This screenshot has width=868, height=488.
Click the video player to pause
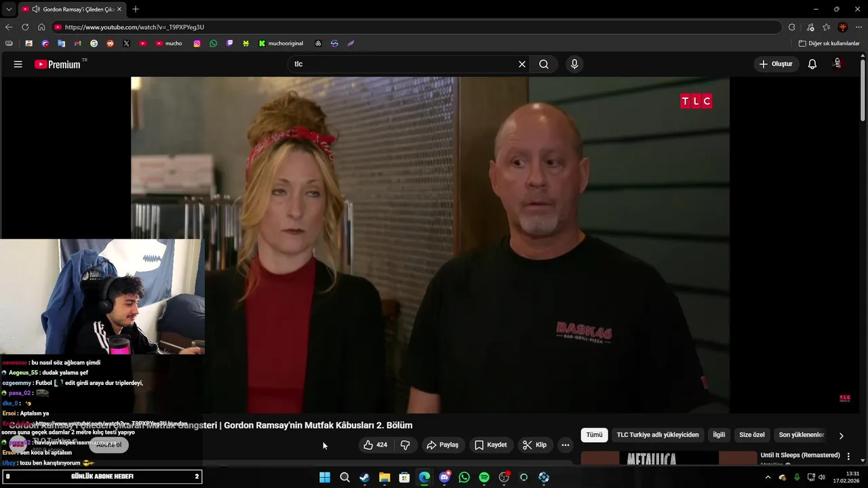coord(430,244)
